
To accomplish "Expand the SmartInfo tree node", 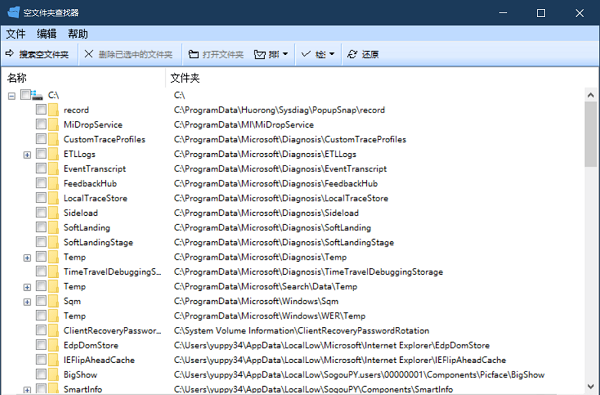I will (27, 390).
